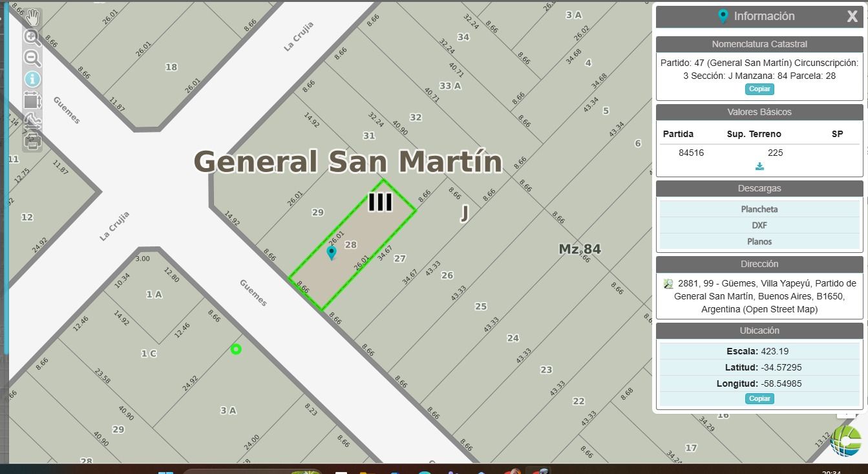Activate the zoom out magnifier tool
The image size is (868, 474).
click(x=31, y=58)
